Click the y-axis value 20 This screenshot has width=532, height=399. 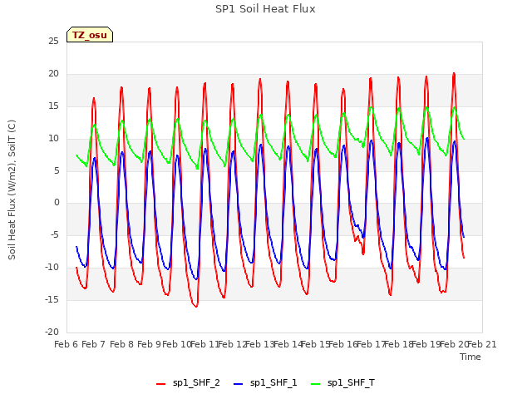pos(53,74)
